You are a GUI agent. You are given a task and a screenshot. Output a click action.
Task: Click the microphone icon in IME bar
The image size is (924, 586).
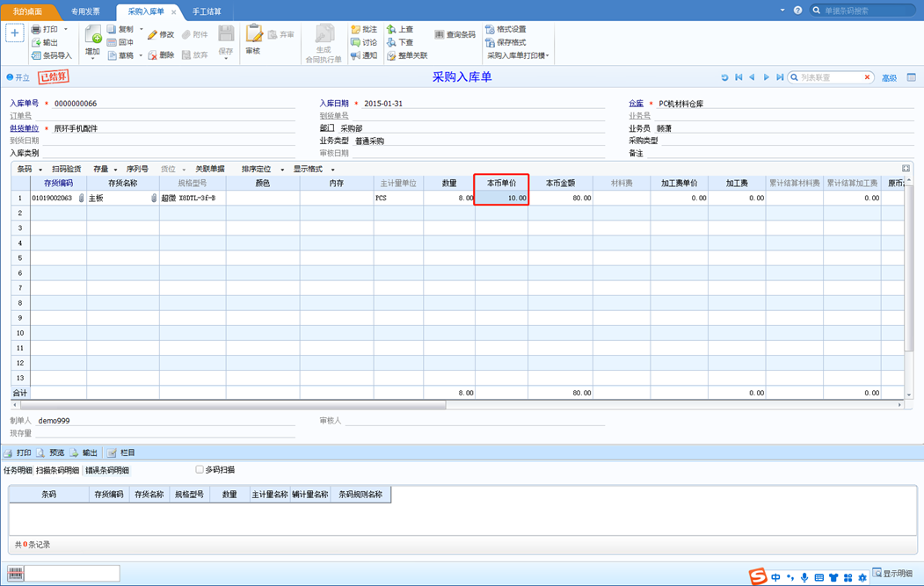pyautogui.click(x=804, y=577)
